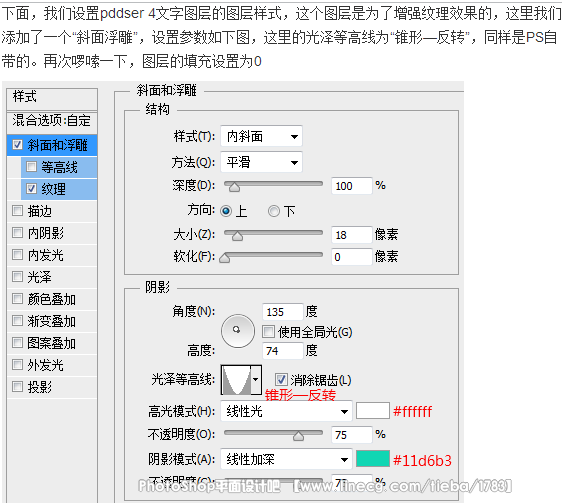Open teal shadow color swatch

coord(373,459)
